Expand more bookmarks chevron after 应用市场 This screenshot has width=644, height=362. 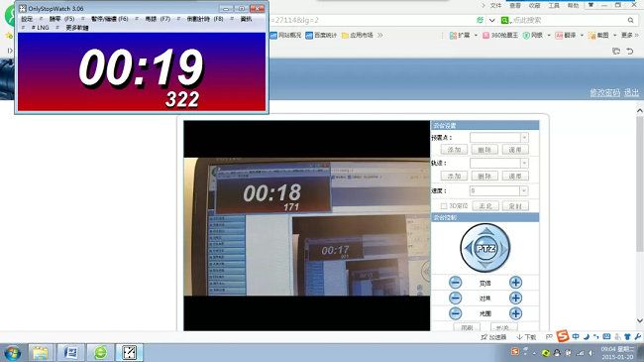point(380,36)
